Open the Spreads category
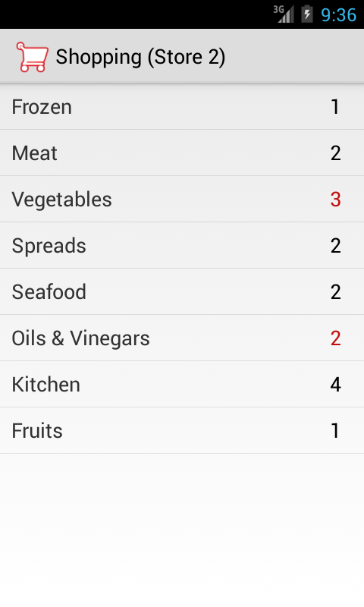This screenshot has height=607, width=364. [x=182, y=245]
